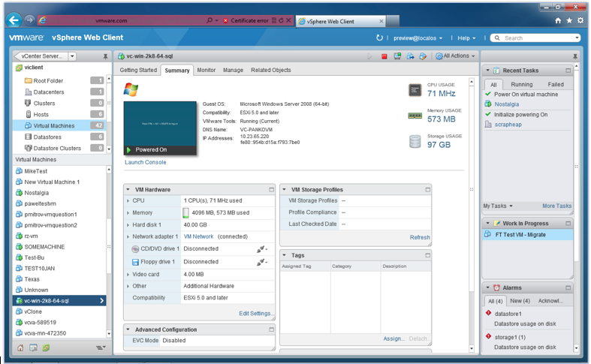
Task: Open the Related Objects tab
Action: [270, 70]
